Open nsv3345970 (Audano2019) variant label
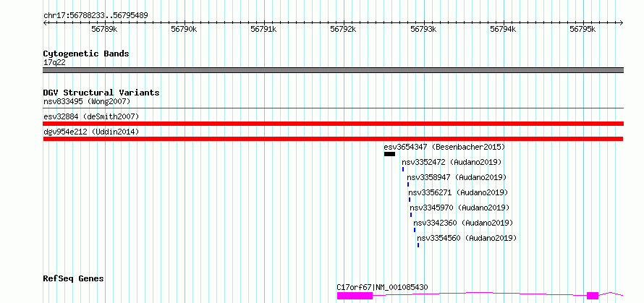This screenshot has width=644, height=303. tap(459, 208)
